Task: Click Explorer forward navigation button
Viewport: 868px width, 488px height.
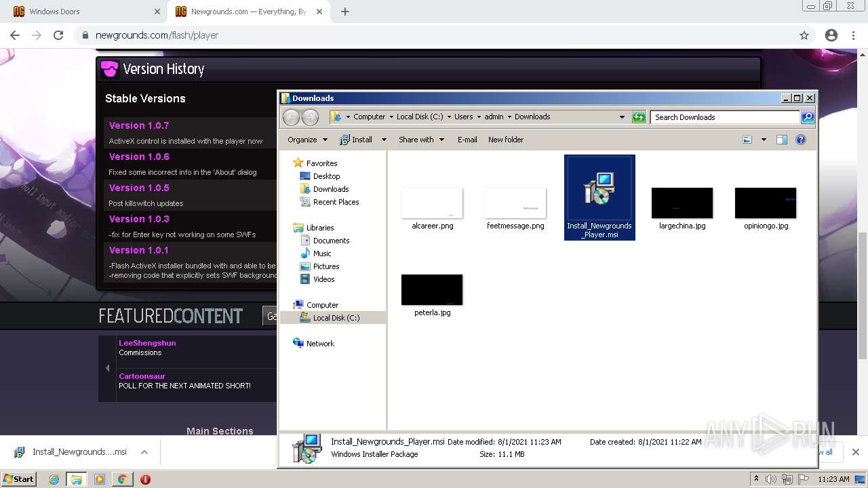Action: click(x=310, y=117)
